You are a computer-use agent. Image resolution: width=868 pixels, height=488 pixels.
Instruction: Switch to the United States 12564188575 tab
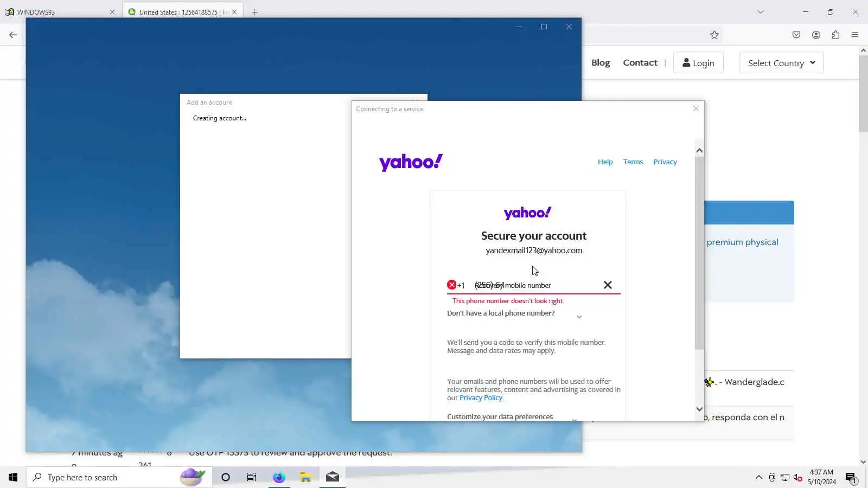pos(183,12)
